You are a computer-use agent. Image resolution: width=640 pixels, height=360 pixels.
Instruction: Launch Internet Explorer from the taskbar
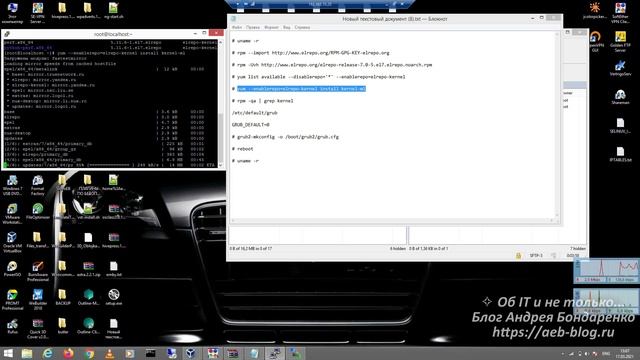48,353
